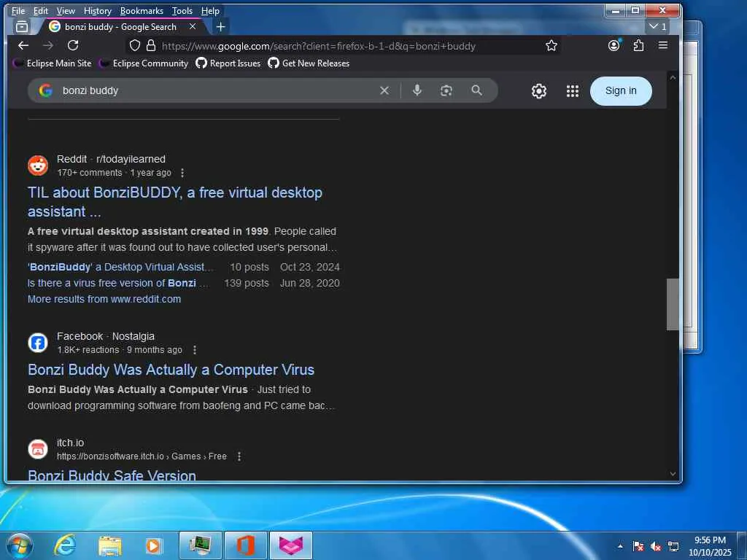Viewport: 747px width, 560px height.
Task: Launch Internet Explorer from the taskbar
Action: pos(65,545)
